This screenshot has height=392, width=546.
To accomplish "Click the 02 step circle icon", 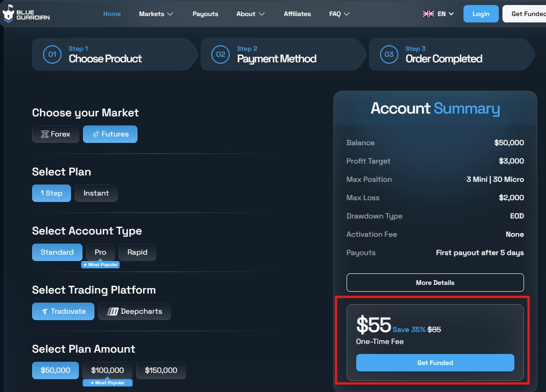I will click(221, 54).
